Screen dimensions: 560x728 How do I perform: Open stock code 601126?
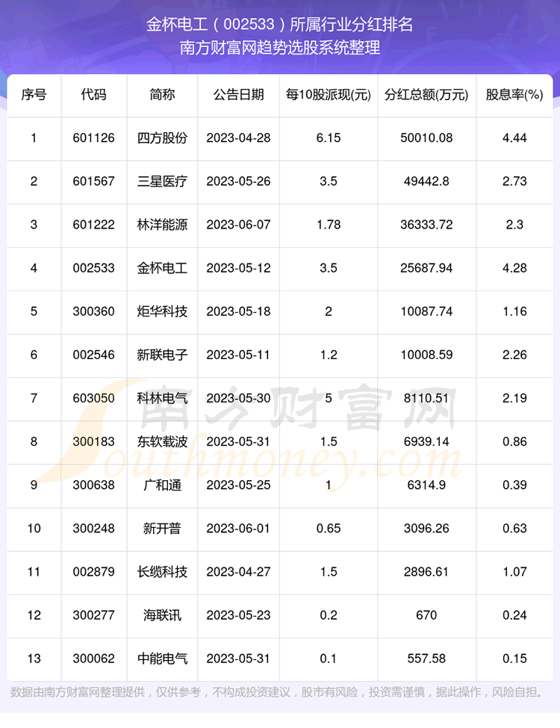(94, 138)
